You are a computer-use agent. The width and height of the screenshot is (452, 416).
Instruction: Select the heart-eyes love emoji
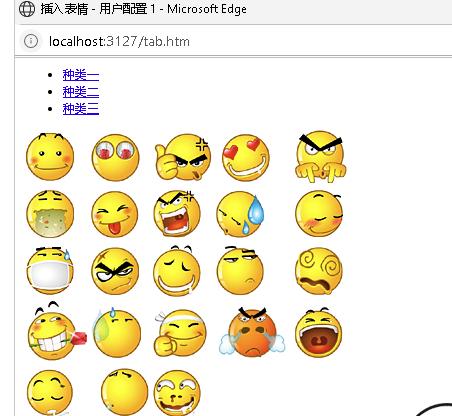click(x=246, y=157)
